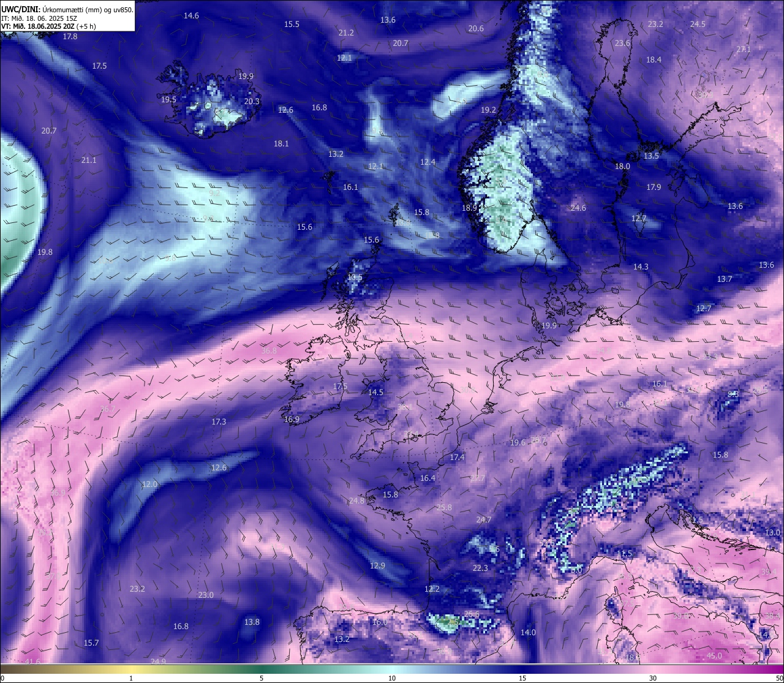Click the 20.3 value over eastern Iceland

[x=252, y=101]
